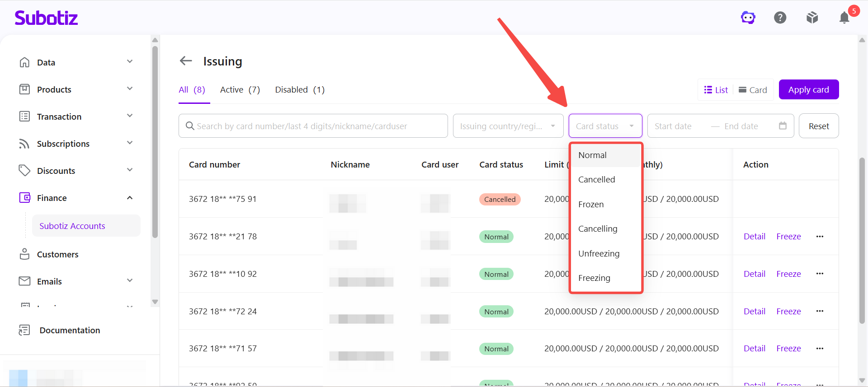Expand the Discounts menu chevron
This screenshot has height=387, width=868.
pos(130,170)
